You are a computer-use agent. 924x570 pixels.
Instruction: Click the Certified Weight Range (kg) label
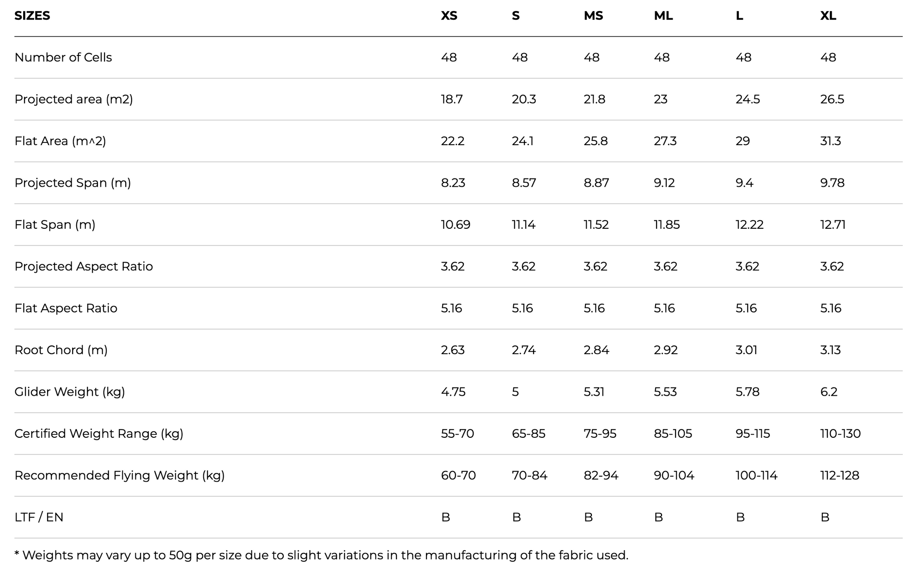tap(99, 434)
